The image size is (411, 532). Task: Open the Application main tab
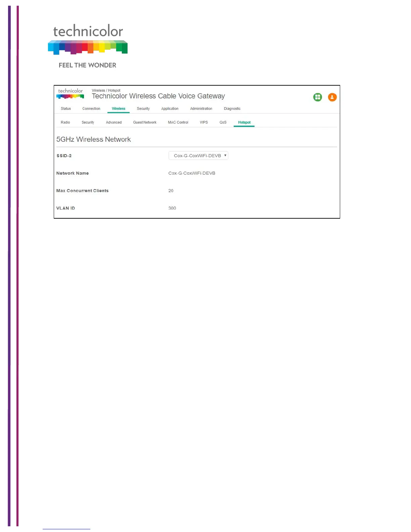170,108
